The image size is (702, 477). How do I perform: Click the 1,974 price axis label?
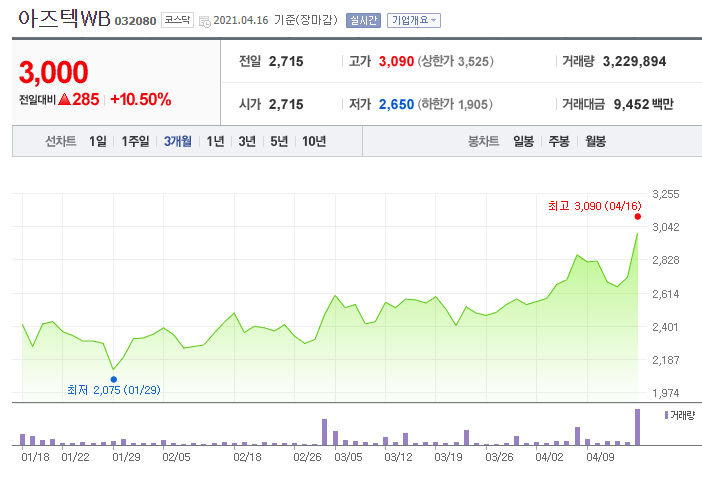[666, 393]
